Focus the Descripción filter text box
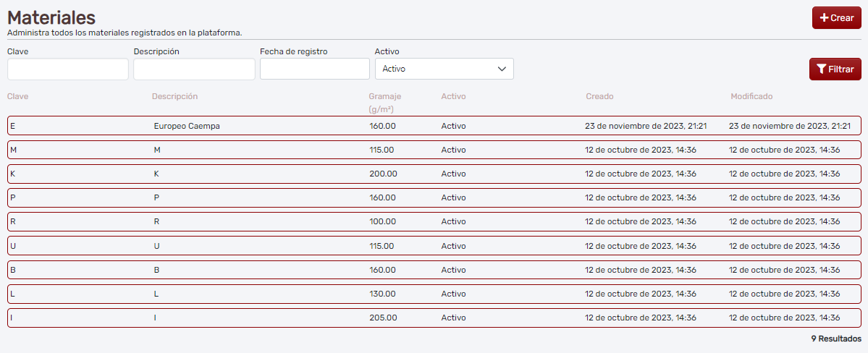The width and height of the screenshot is (868, 353). 194,69
